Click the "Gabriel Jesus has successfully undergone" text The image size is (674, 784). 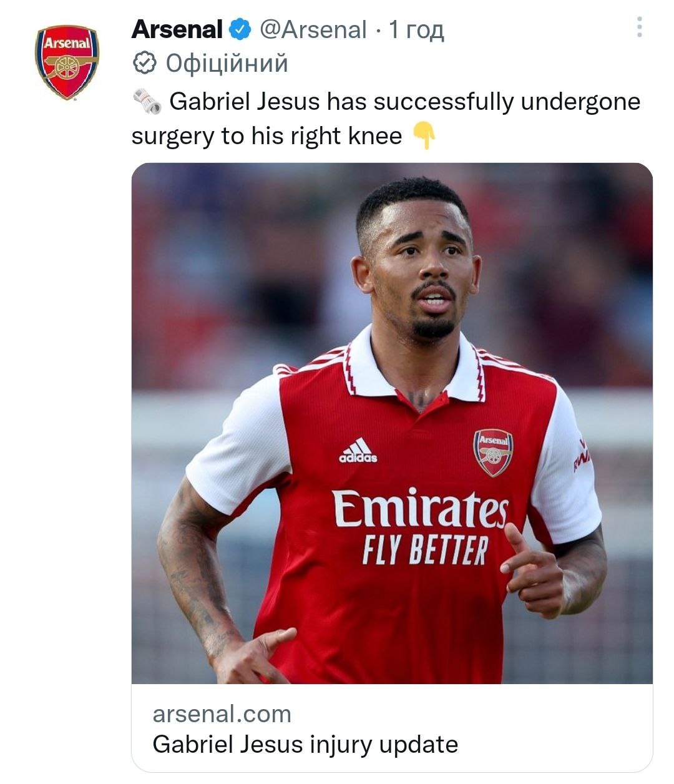click(404, 102)
